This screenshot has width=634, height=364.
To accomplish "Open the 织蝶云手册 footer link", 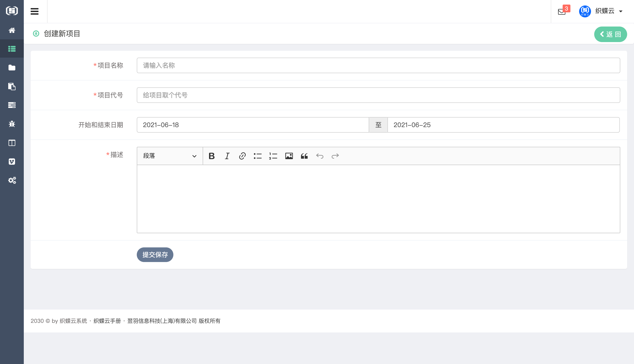I will pyautogui.click(x=107, y=321).
